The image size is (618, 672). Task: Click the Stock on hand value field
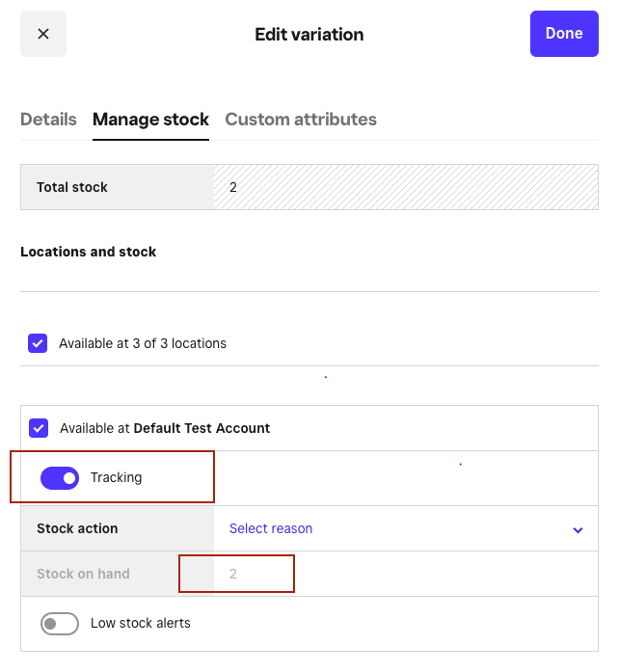click(x=405, y=574)
